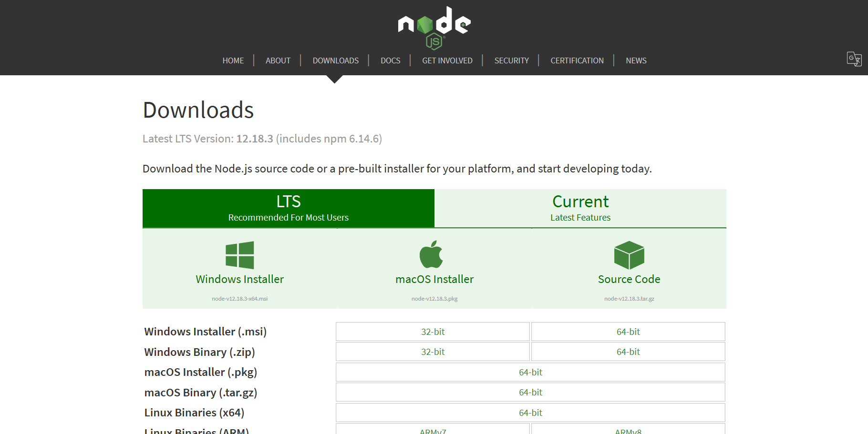Download 32-bit Windows Installer (.msi)

click(433, 332)
